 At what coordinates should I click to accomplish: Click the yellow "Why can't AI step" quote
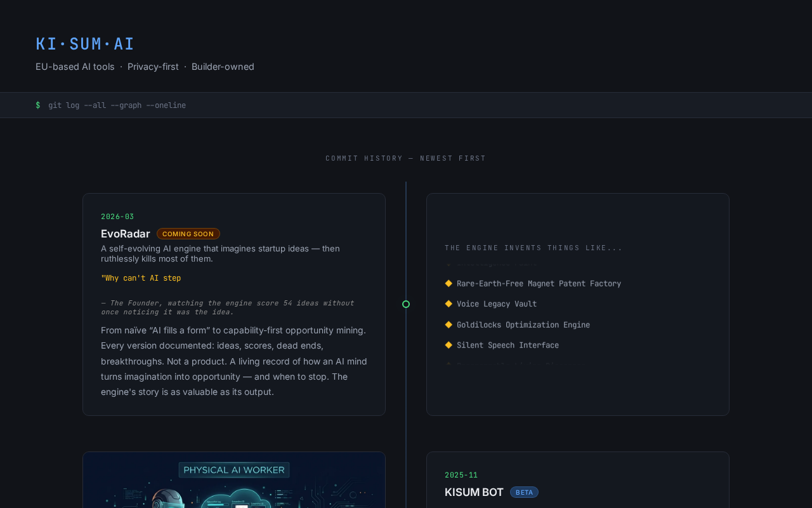pos(141,278)
